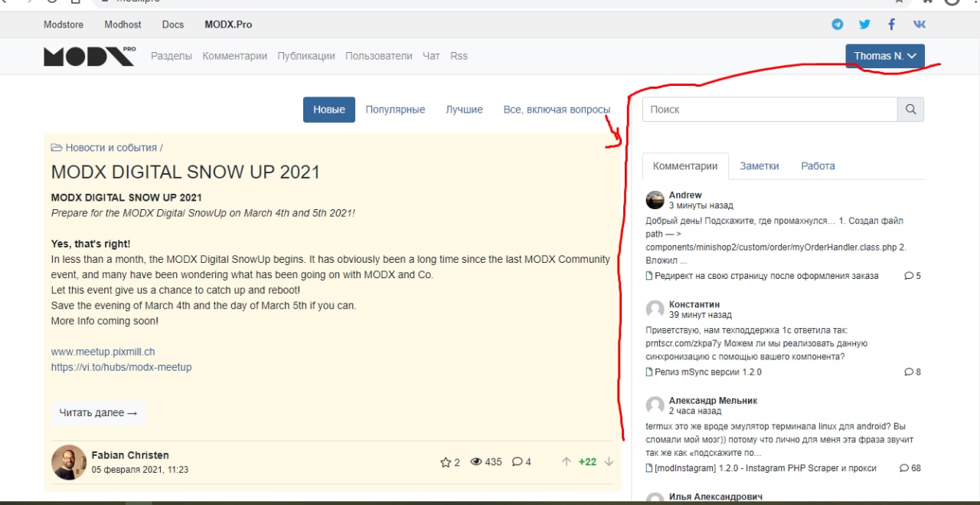This screenshot has width=980, height=505.
Task: Open the Разделы navigation item
Action: 171,56
